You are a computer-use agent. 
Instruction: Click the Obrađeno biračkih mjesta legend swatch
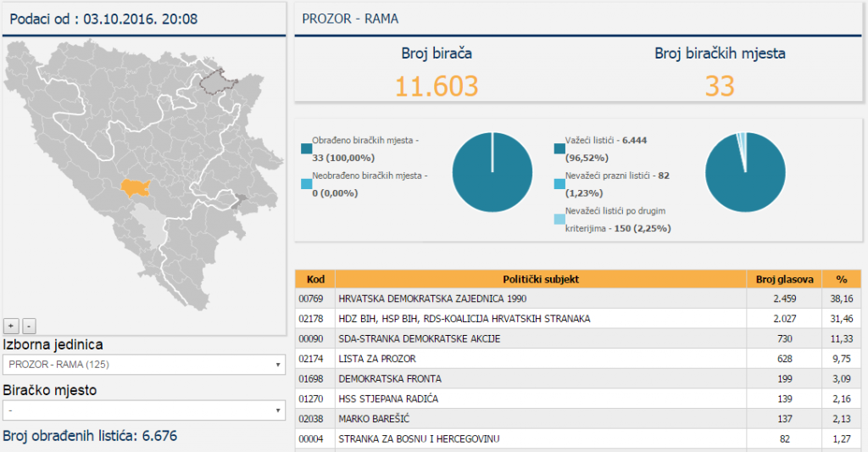pyautogui.click(x=306, y=149)
